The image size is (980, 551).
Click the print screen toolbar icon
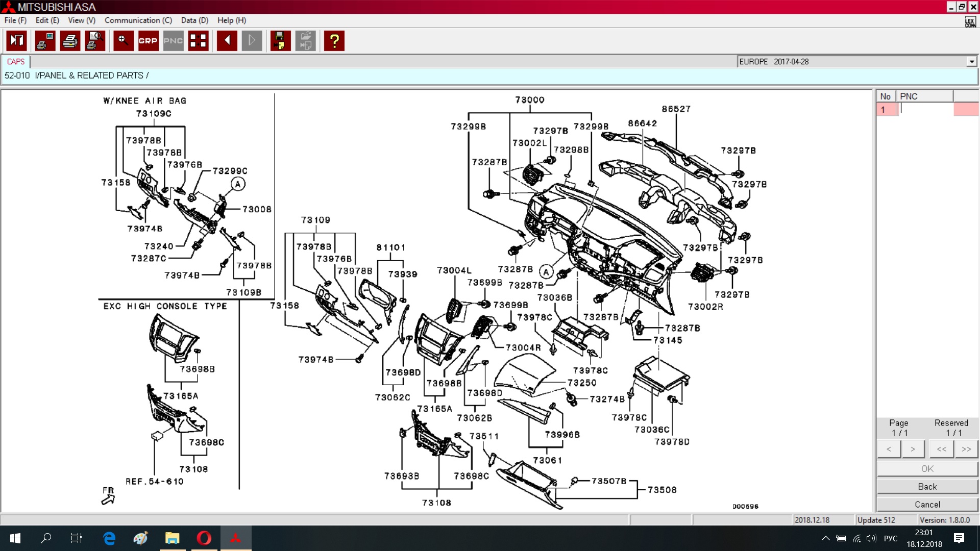[x=45, y=41]
